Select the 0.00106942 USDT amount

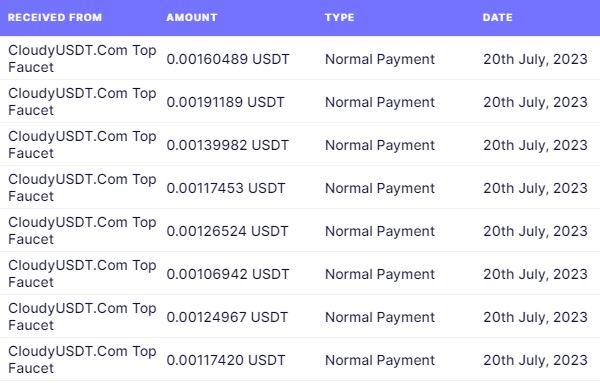click(228, 274)
